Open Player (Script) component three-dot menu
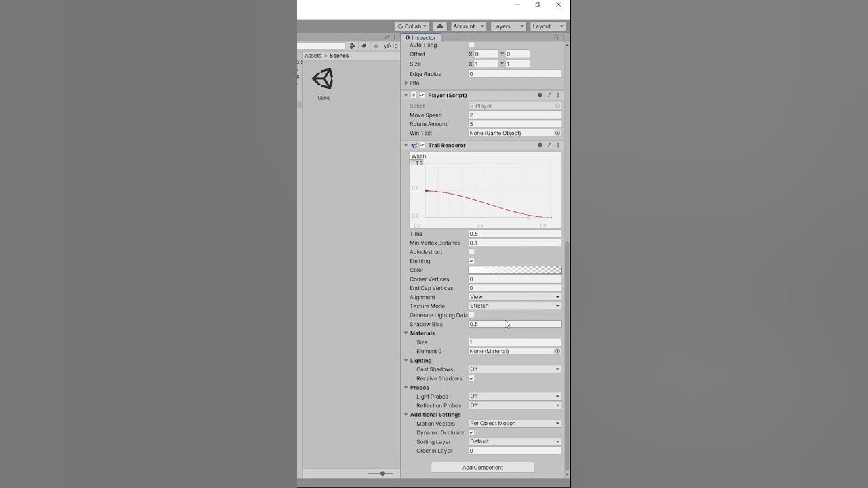This screenshot has height=488, width=868. [558, 95]
